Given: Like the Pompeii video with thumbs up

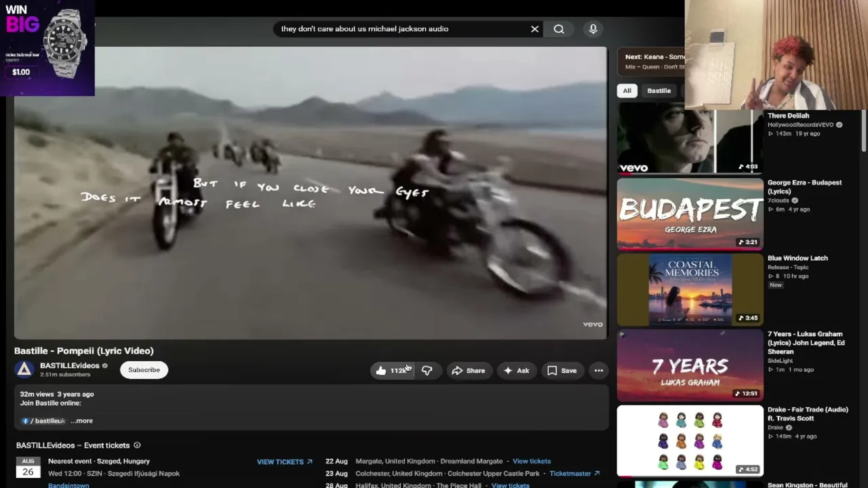Looking at the screenshot, I should [391, 371].
